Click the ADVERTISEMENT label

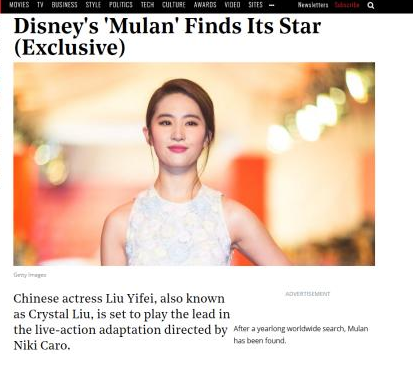point(308,294)
